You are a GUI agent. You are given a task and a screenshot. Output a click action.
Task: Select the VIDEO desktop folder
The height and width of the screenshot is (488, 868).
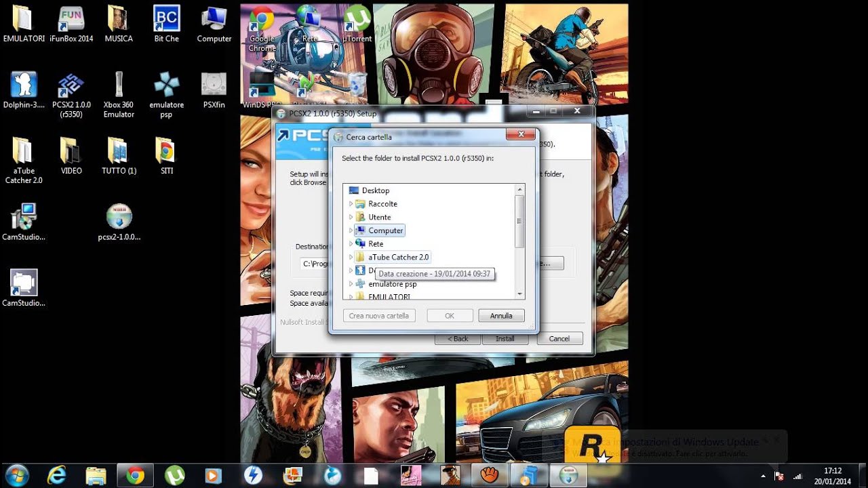(71, 156)
